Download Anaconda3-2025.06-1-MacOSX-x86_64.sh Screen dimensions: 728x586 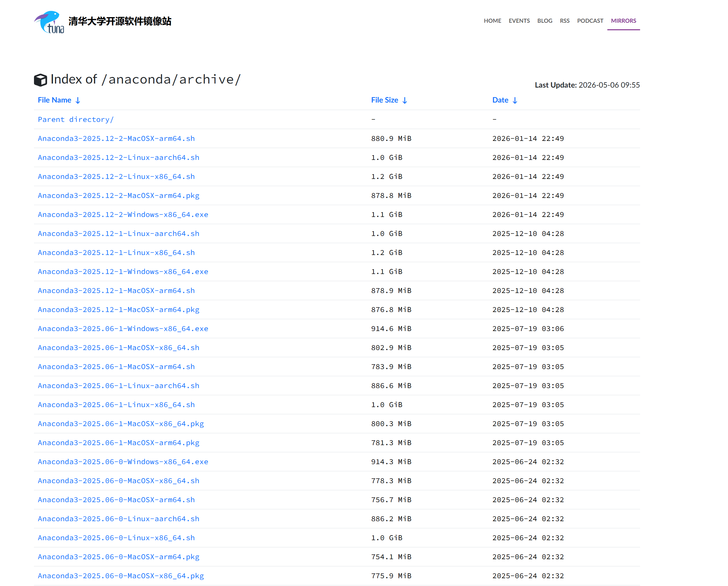point(118,348)
